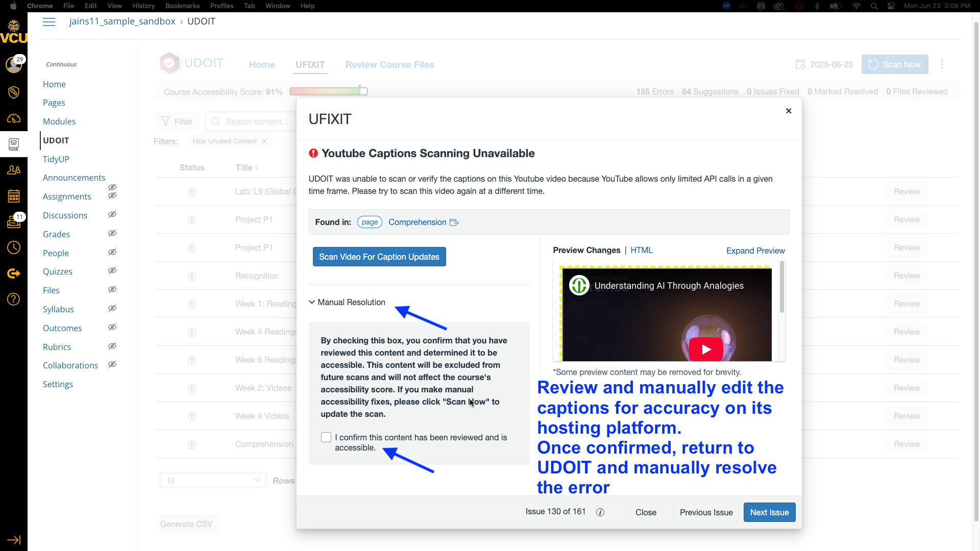
Task: Switch preview to HTML view
Action: [x=642, y=250]
